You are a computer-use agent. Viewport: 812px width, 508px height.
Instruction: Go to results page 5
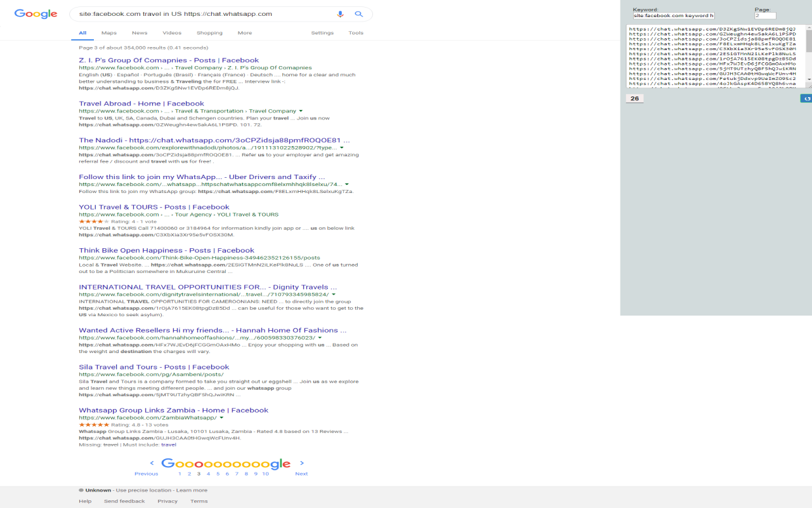pos(218,474)
